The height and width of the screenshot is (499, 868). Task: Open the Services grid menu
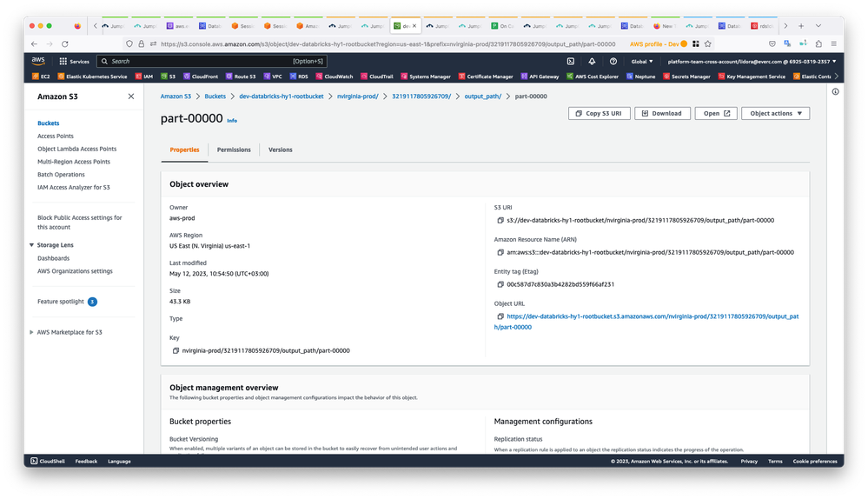[x=75, y=62]
